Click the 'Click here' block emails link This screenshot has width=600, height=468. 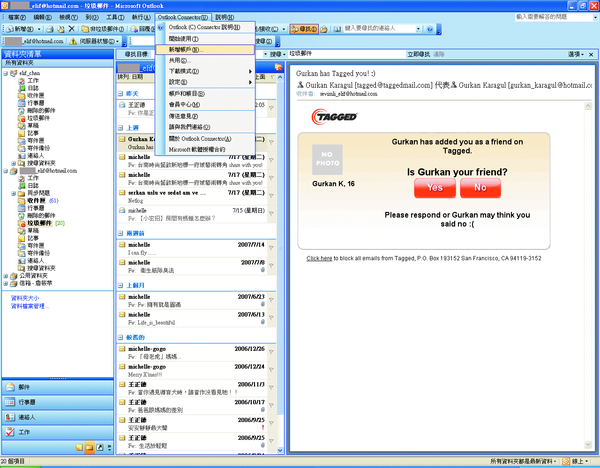[319, 258]
